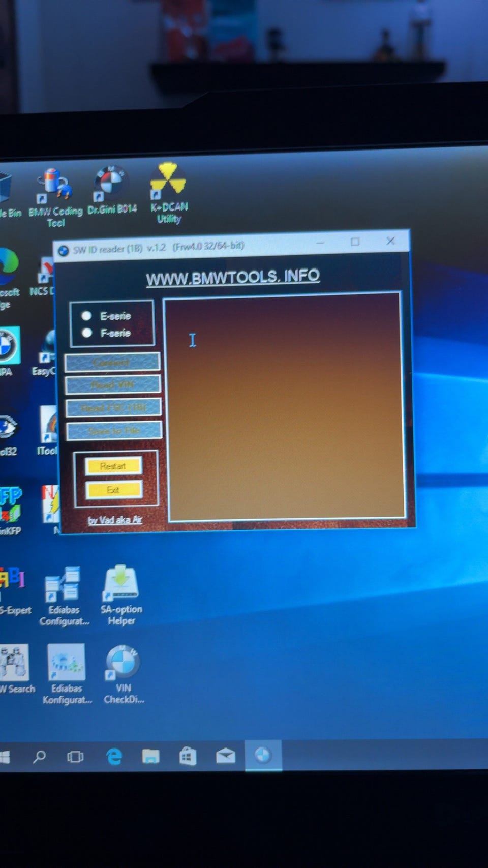Select the BMW Coding Tool desktop icon
This screenshot has height=868, width=488.
55,198
